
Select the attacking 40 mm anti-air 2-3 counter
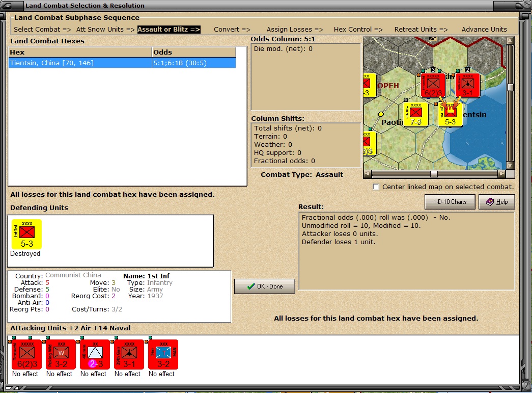tap(95, 355)
